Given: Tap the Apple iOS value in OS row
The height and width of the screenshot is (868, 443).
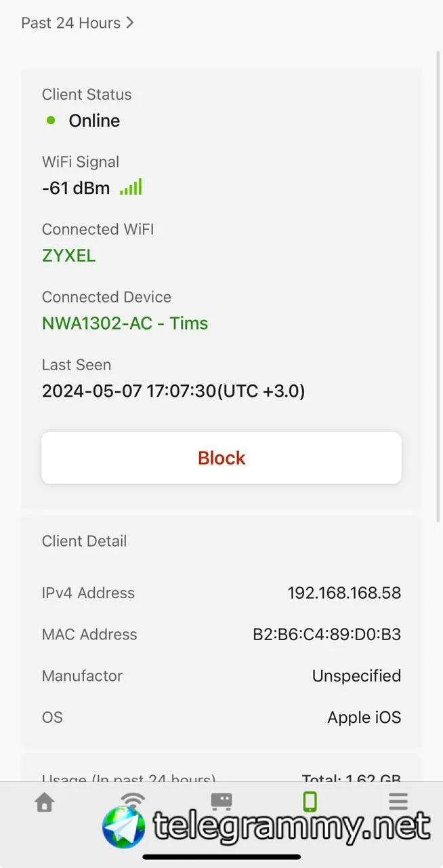Looking at the screenshot, I should pyautogui.click(x=364, y=717).
